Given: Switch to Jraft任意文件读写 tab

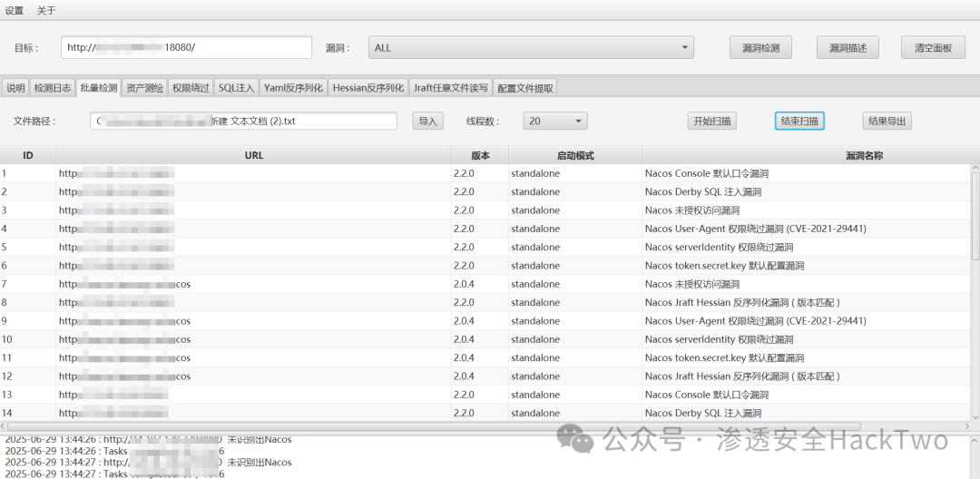Looking at the screenshot, I should (451, 88).
